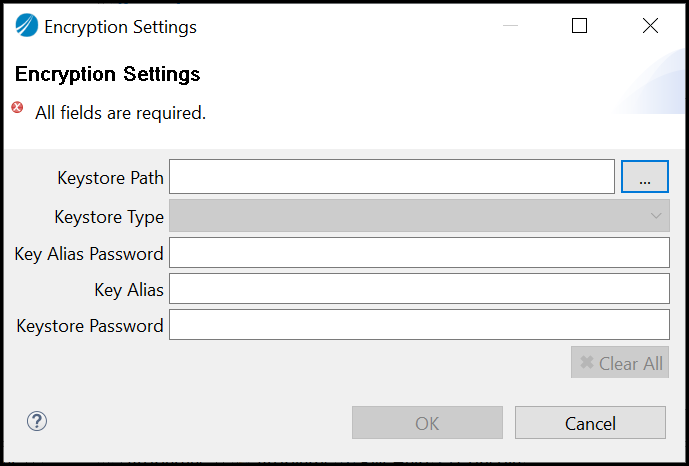Click the Help question mark icon

point(37,421)
